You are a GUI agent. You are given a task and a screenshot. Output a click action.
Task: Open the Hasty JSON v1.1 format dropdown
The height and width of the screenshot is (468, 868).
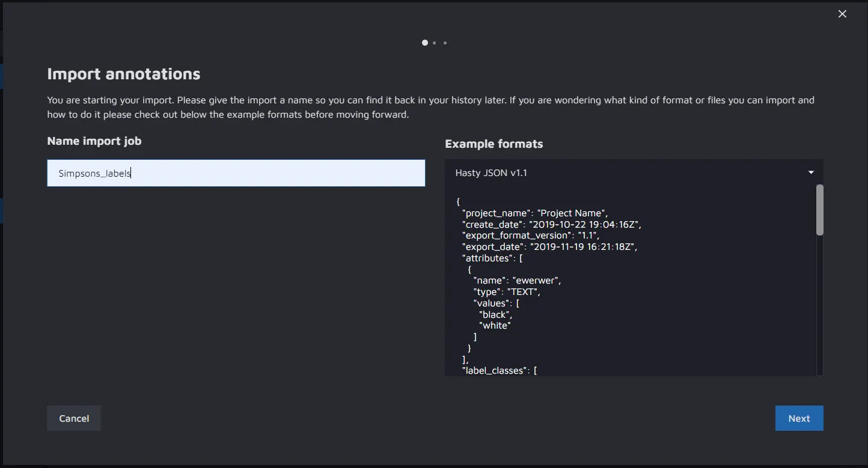point(633,172)
